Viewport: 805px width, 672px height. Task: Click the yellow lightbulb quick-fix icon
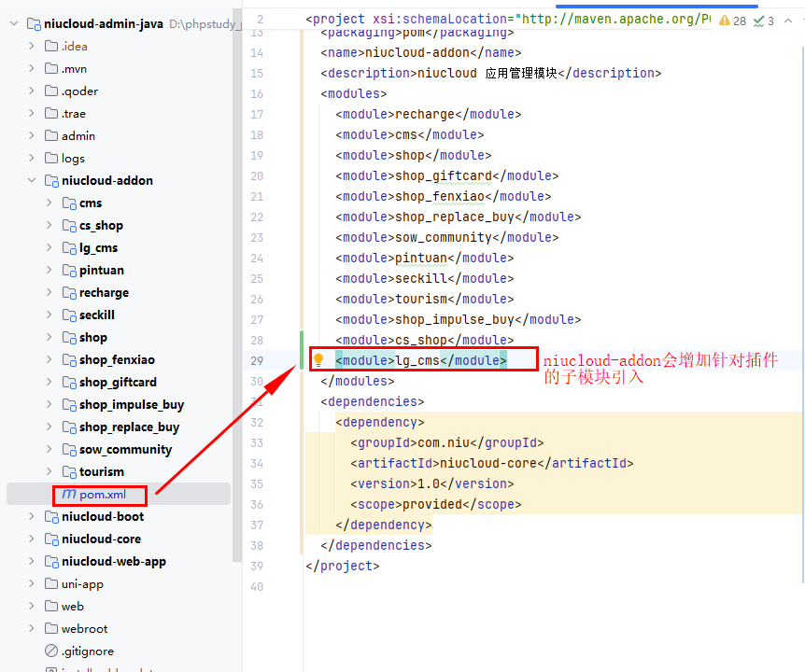tap(318, 359)
